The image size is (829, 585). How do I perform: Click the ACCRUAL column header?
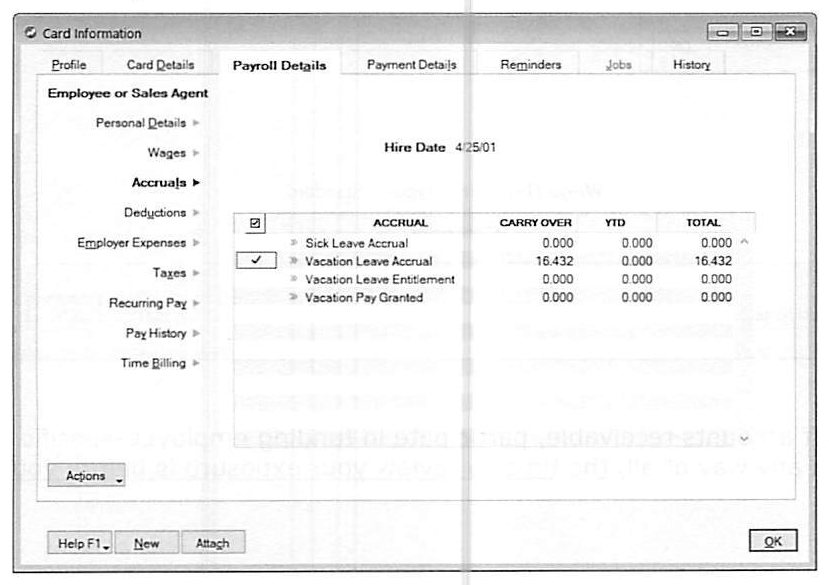(400, 223)
